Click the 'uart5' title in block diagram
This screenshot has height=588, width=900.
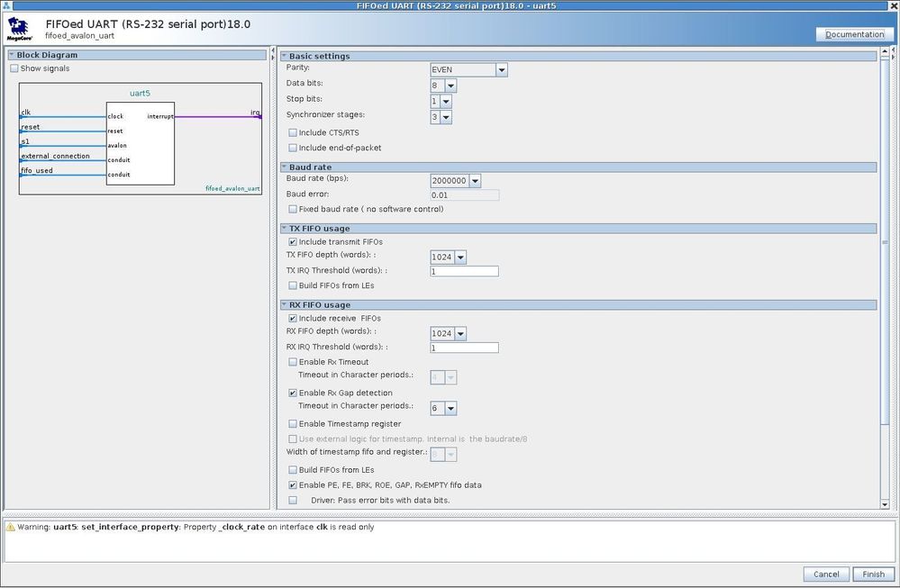click(140, 93)
